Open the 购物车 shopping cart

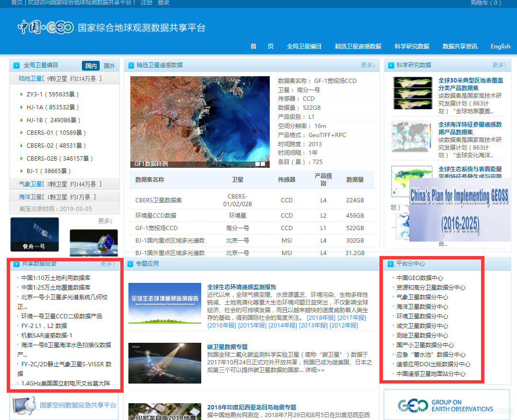click(x=486, y=3)
